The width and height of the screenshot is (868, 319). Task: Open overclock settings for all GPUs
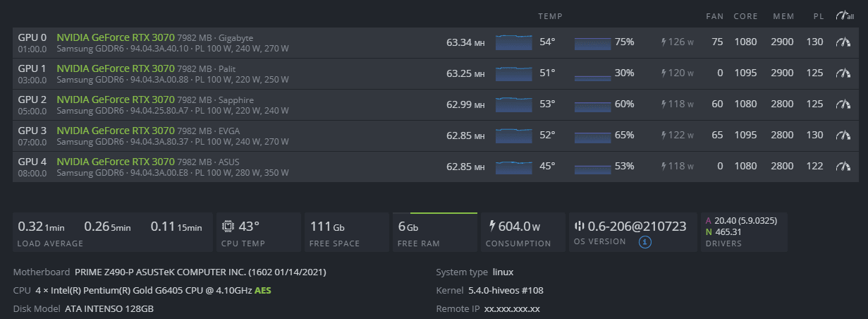point(844,16)
